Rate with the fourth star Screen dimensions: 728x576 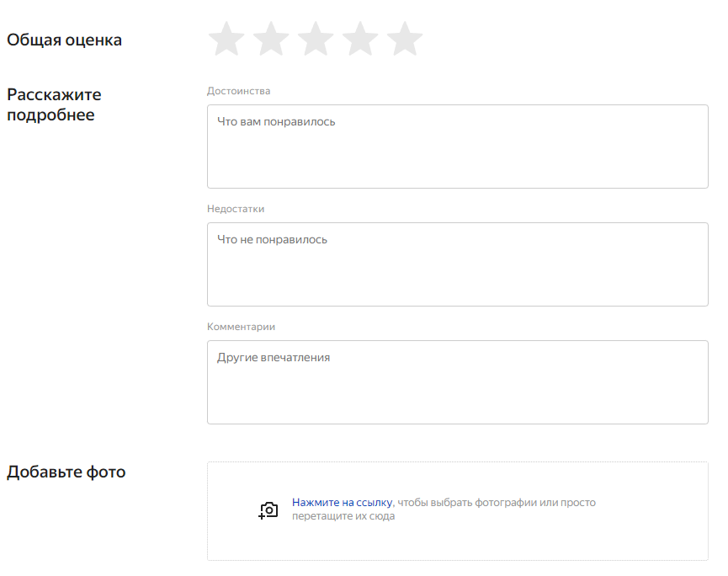(360, 39)
